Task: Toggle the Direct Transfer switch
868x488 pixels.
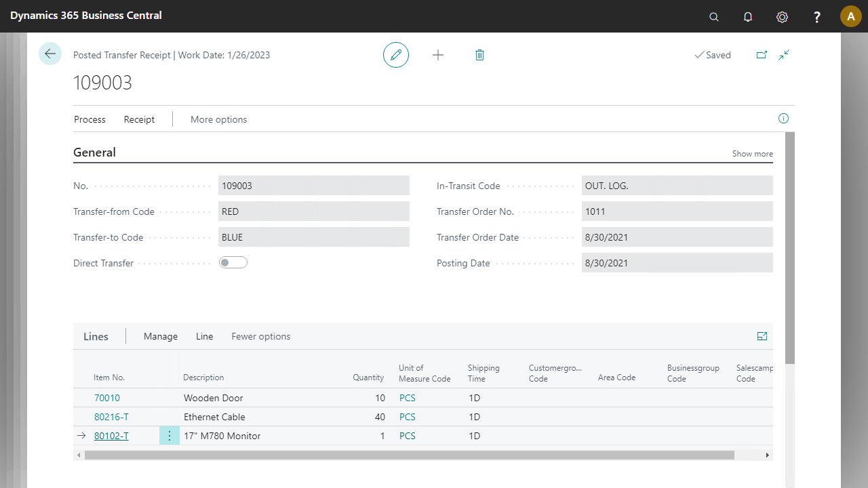Action: 233,263
